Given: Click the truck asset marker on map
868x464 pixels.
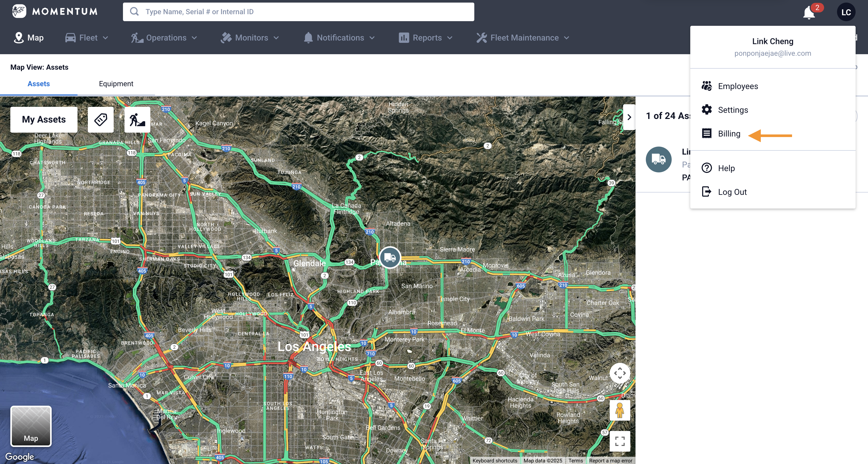Looking at the screenshot, I should [x=390, y=258].
